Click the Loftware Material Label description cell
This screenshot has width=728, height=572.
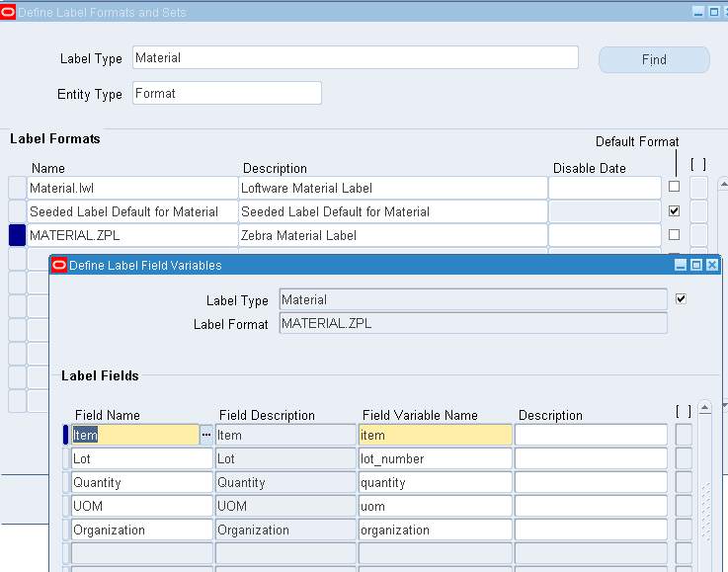[393, 188]
